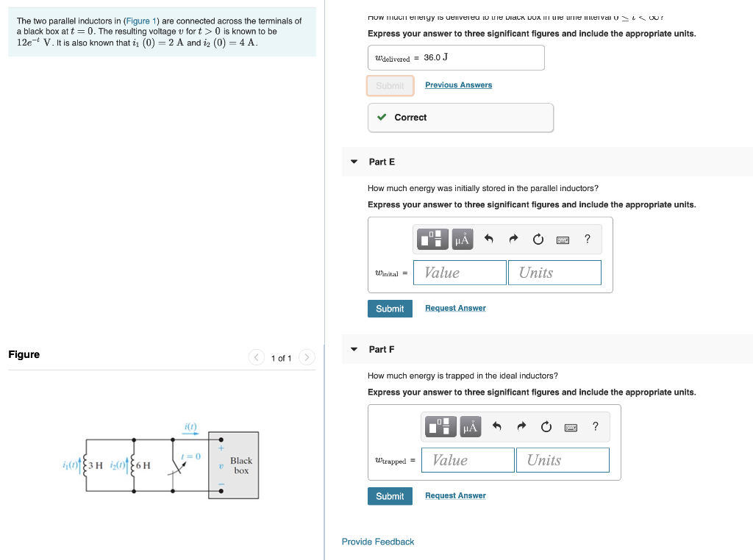
Task: Click the redo arrow icon in Part E
Action: point(513,239)
